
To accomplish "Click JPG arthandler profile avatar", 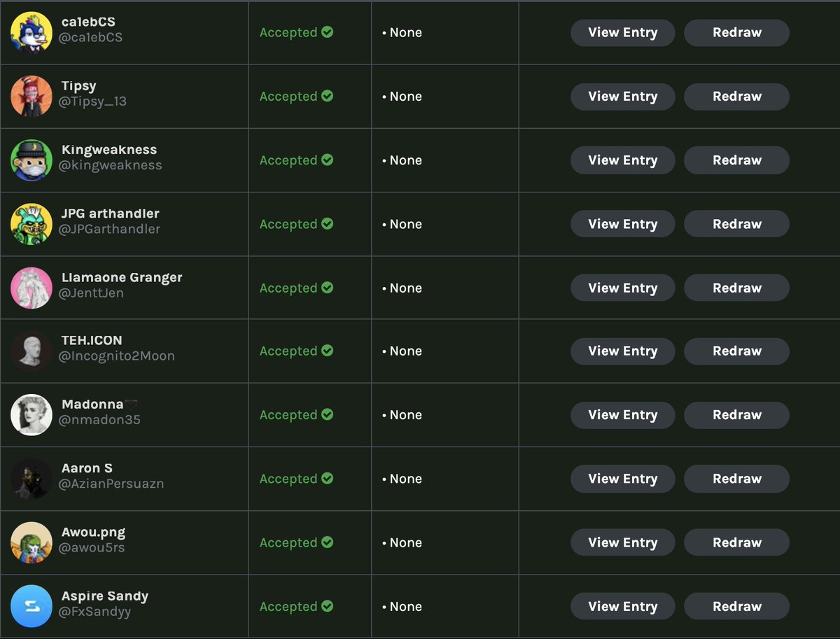I will tap(31, 224).
